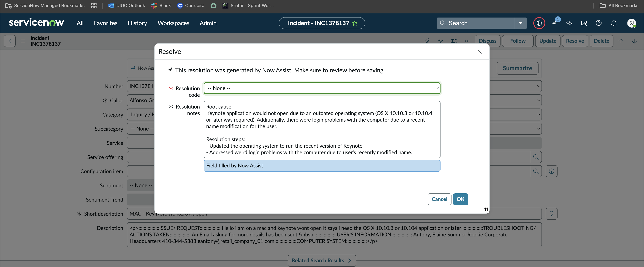Favorite the incident with the star icon
This screenshot has height=267, width=644.
pos(354,23)
